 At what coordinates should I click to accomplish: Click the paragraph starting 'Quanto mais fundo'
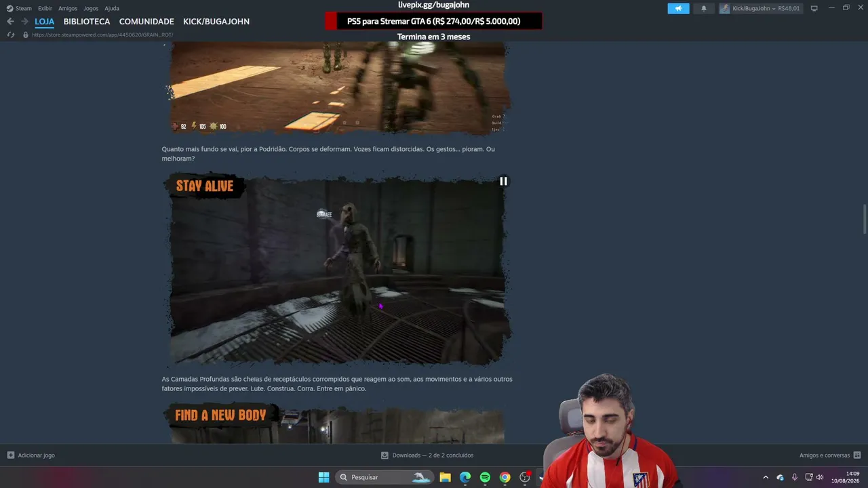[x=328, y=154]
